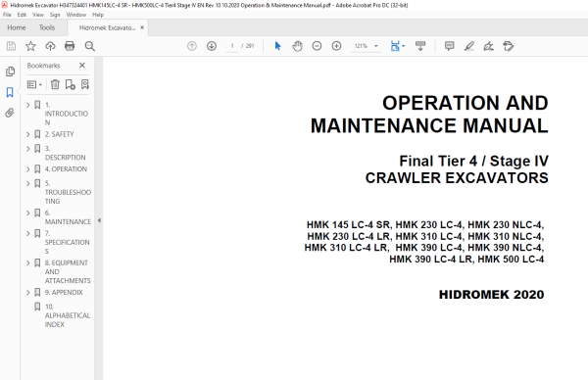Click the upload to cloud icon
The height and width of the screenshot is (380, 588).
pyautogui.click(x=50, y=46)
